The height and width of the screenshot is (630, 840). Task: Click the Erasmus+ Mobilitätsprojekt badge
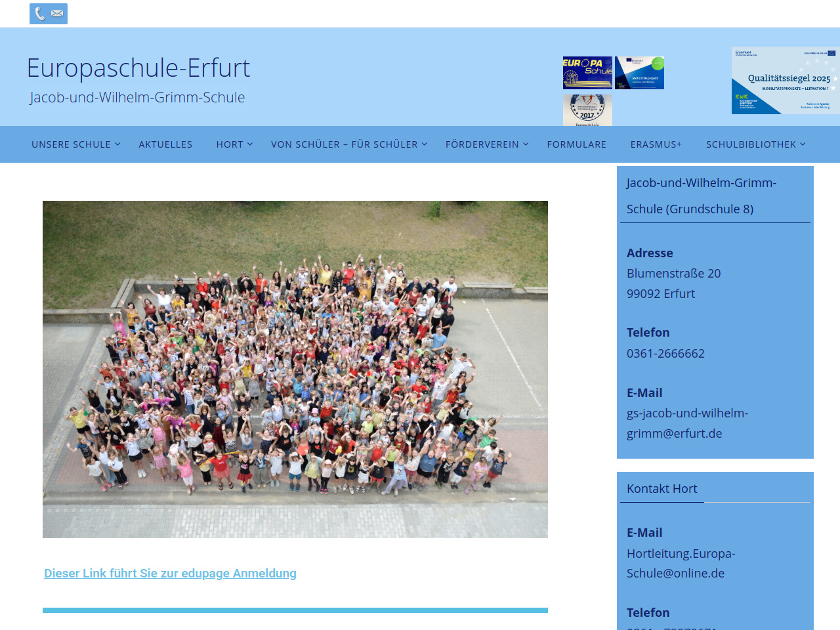(x=639, y=72)
